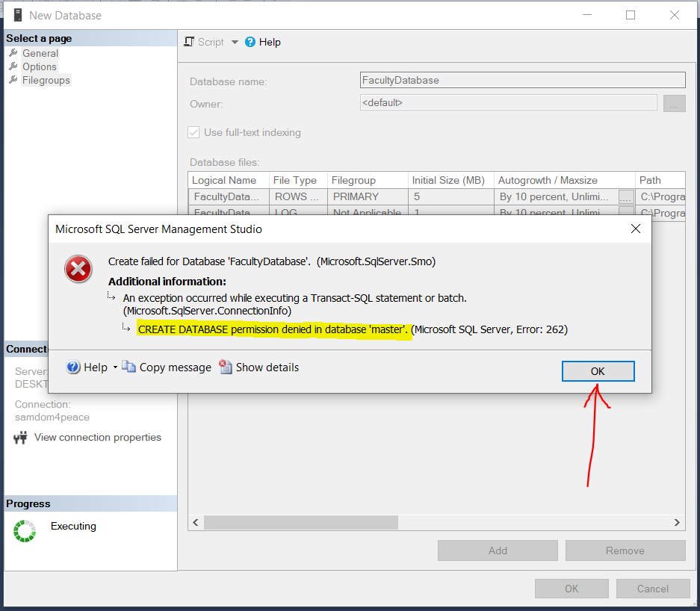Click Show details text
Viewport: 700px width, 611px height.
[x=267, y=367]
